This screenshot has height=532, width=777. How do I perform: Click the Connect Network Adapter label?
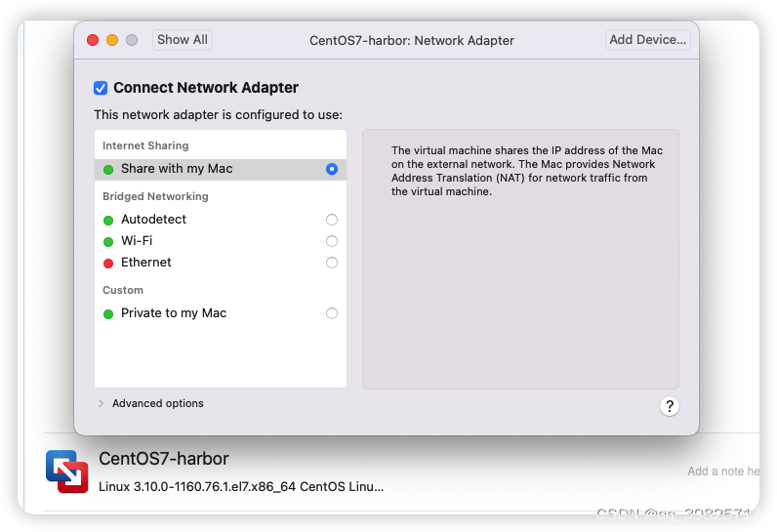(x=206, y=88)
